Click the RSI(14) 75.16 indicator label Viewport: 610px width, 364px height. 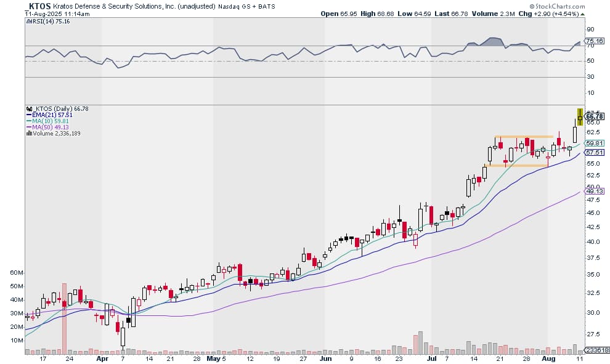point(51,22)
